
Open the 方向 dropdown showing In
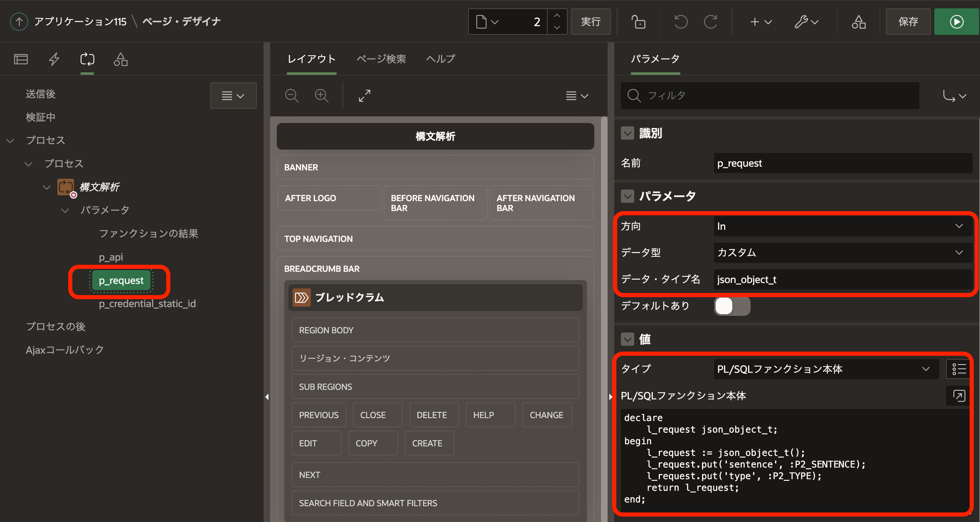(842, 227)
